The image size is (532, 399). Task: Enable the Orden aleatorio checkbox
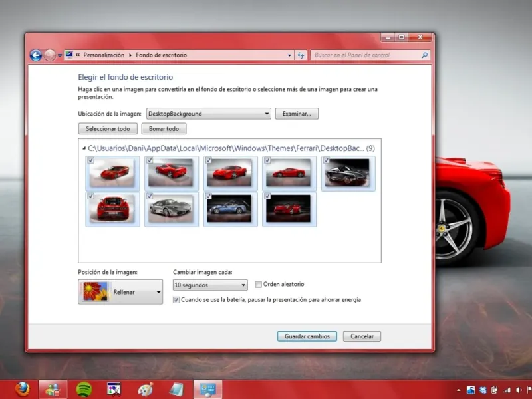click(x=259, y=285)
